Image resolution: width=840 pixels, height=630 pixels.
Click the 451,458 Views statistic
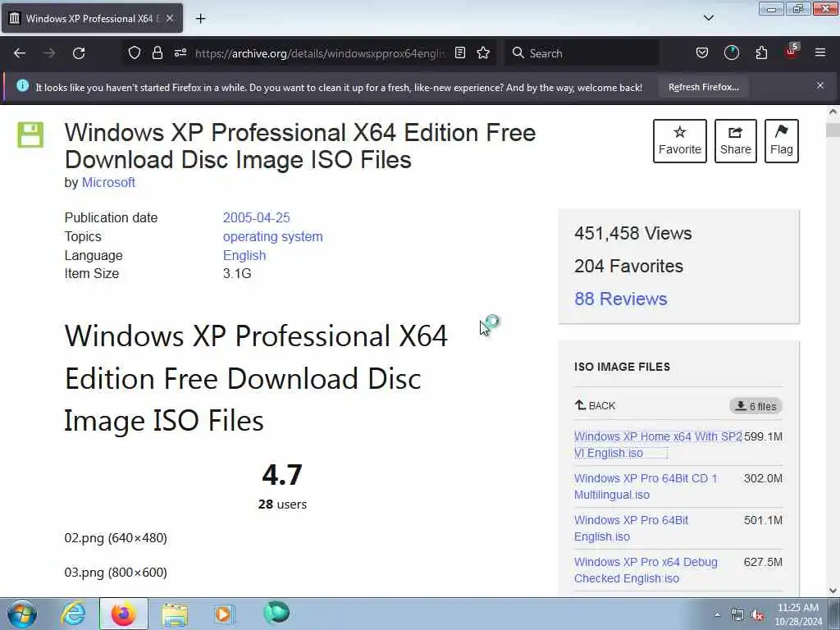tap(632, 233)
